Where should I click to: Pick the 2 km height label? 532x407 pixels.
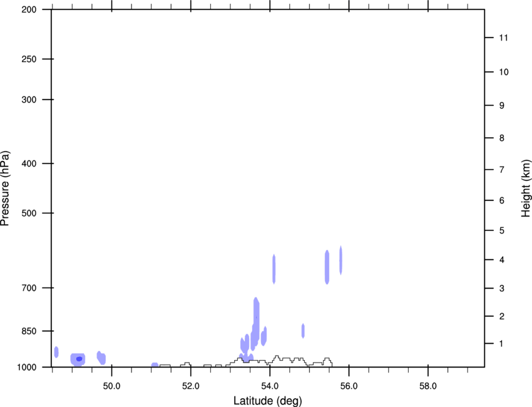pos(501,316)
